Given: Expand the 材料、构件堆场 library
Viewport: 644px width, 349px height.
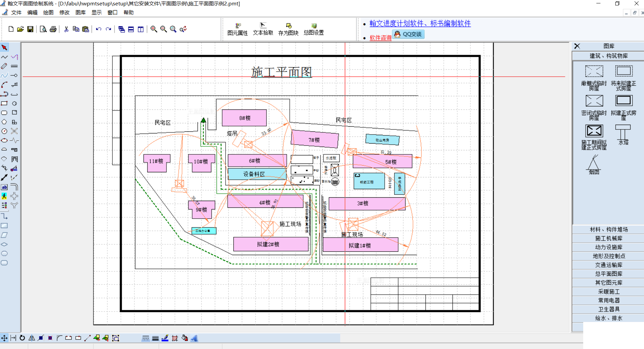Looking at the screenshot, I should click(x=609, y=229).
